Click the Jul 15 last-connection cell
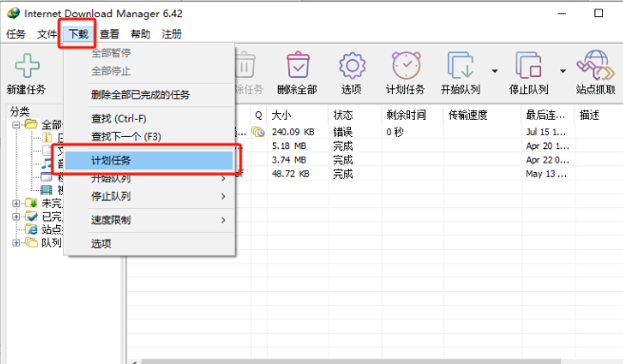This screenshot has width=623, height=364. point(546,132)
